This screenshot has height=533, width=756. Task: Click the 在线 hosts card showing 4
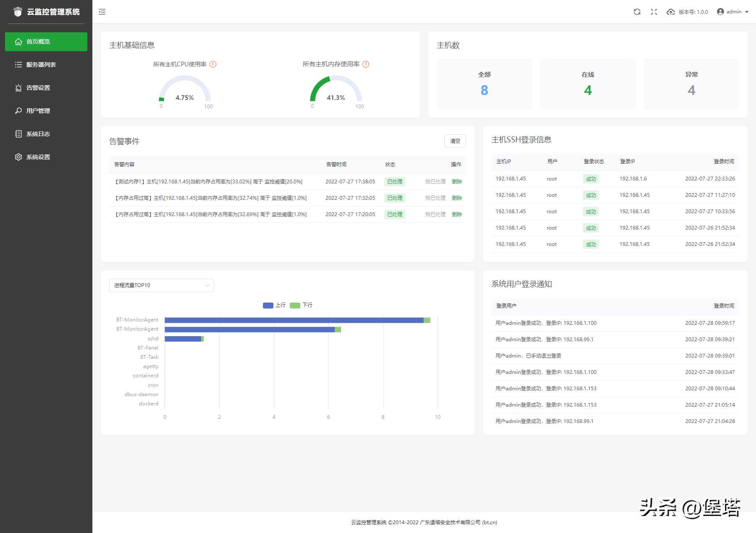pyautogui.click(x=588, y=84)
